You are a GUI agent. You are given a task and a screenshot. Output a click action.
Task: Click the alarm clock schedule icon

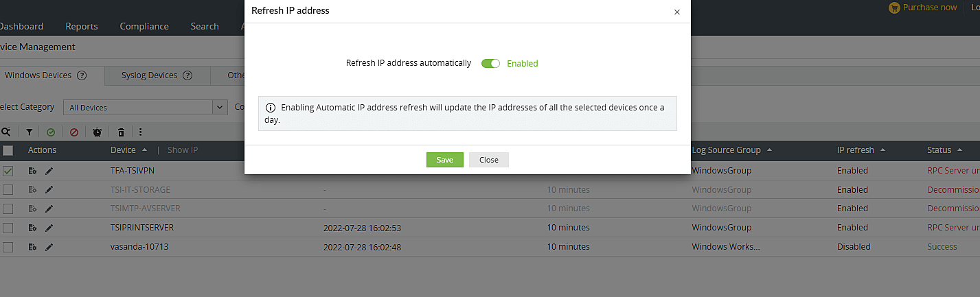(x=98, y=132)
